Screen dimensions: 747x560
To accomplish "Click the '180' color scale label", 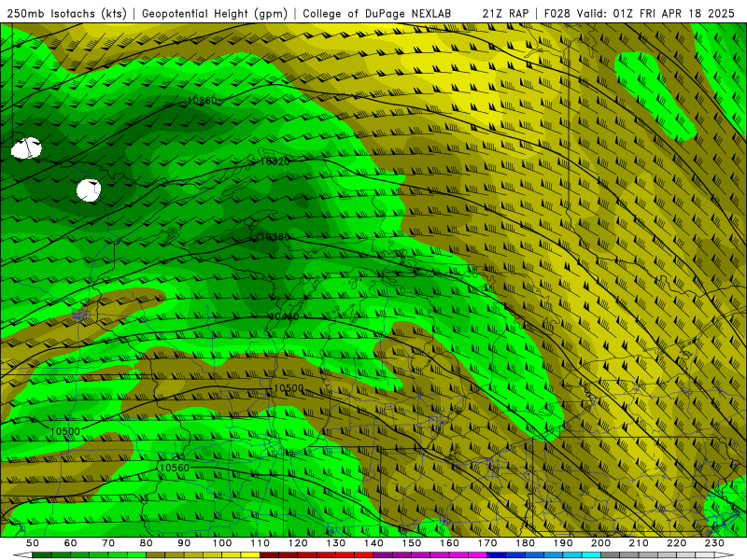I will coord(525,543).
